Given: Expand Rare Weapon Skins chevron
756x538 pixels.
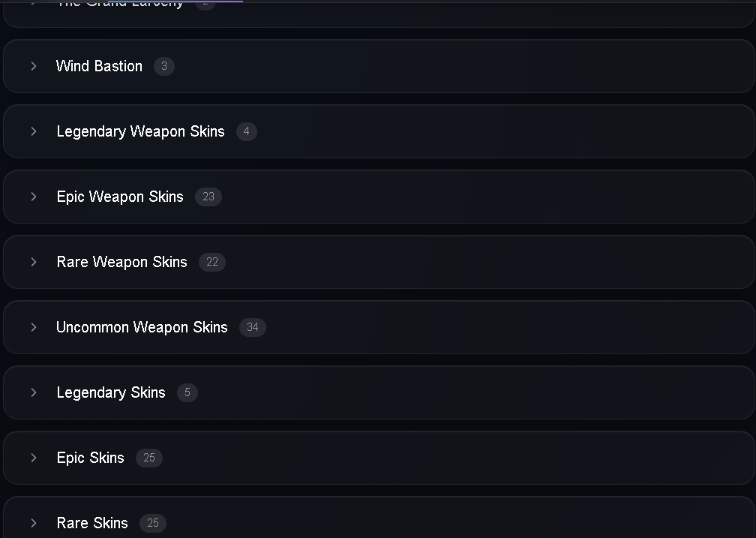Looking at the screenshot, I should [x=33, y=262].
